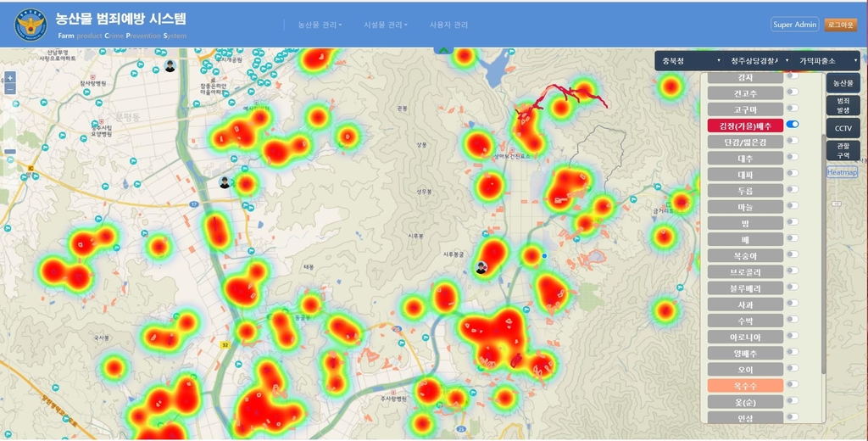Click the 참사랑병원 map label
868x441 pixels.
93,83
